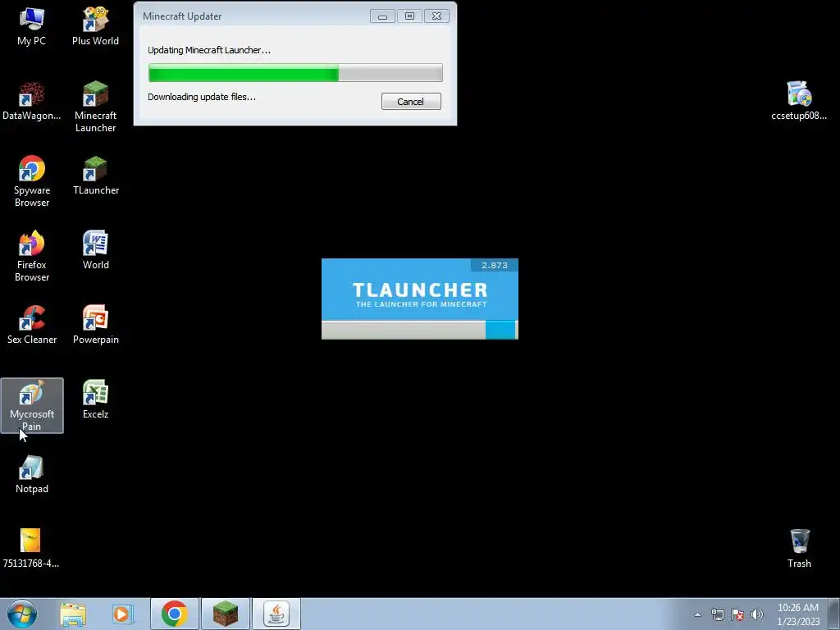Click the green Minecraft update progress bar
Viewport: 840px width, 630px height.
pyautogui.click(x=295, y=73)
